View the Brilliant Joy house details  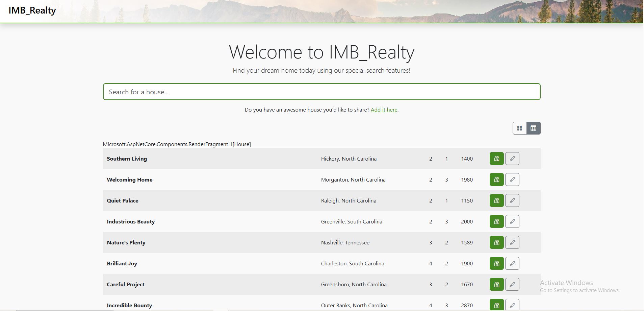click(496, 263)
